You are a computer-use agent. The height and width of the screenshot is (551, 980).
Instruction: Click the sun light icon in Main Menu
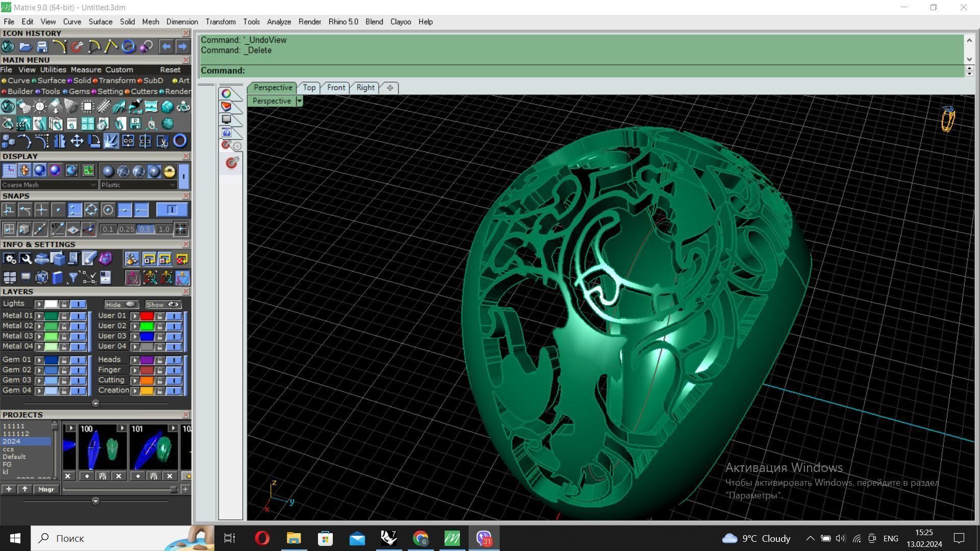pyautogui.click(x=40, y=107)
